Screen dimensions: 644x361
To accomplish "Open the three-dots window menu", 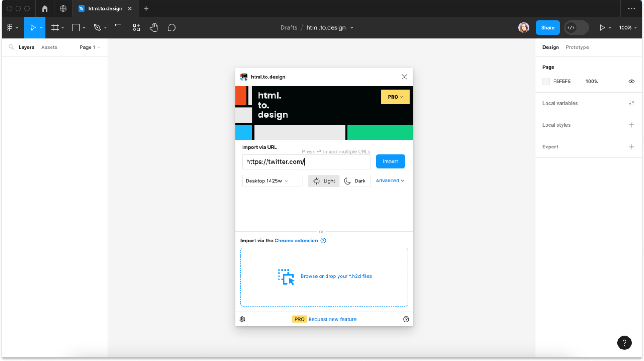I will [632, 8].
